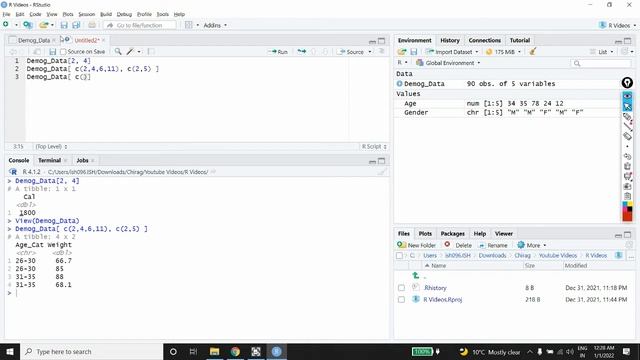This screenshot has height=360, width=640.
Task: Switch to the Plots tab
Action: (x=425, y=234)
